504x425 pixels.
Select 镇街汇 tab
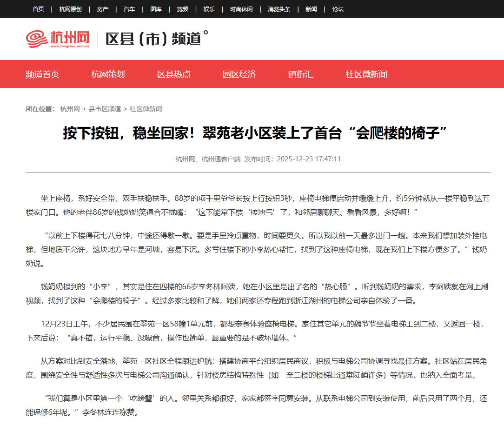coord(301,74)
